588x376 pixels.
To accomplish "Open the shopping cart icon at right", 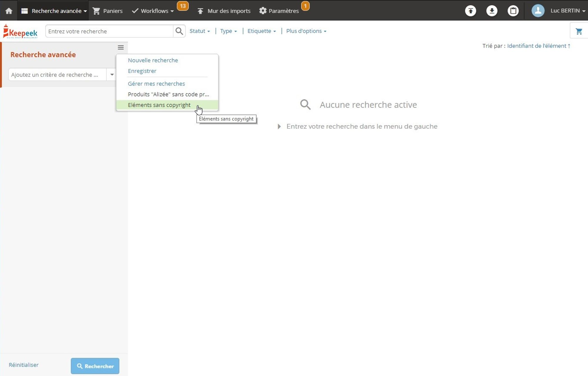I will (x=579, y=31).
